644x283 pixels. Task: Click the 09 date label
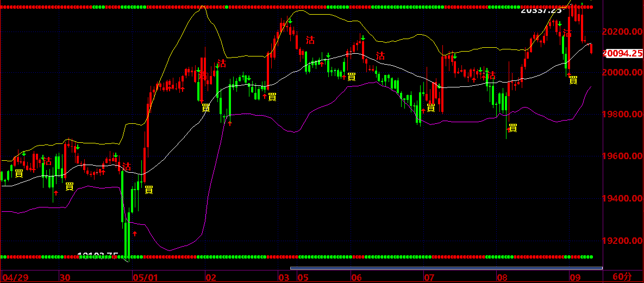tap(574, 278)
